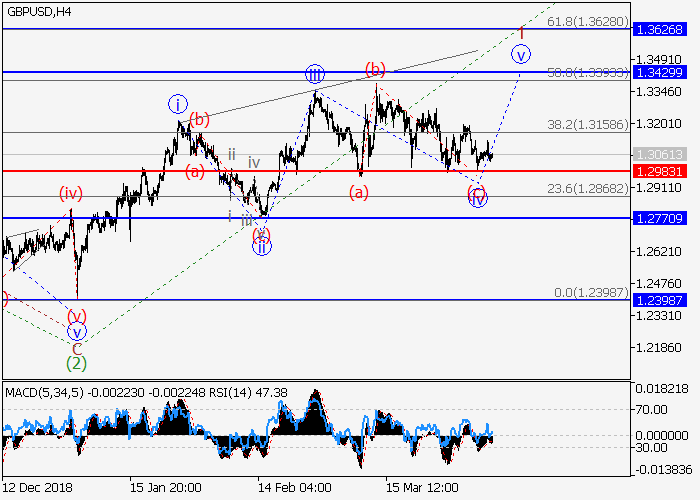Image resolution: width=700 pixels, height=500 pixels.
Task: Click the red (iv) wave label
Action: [70, 192]
